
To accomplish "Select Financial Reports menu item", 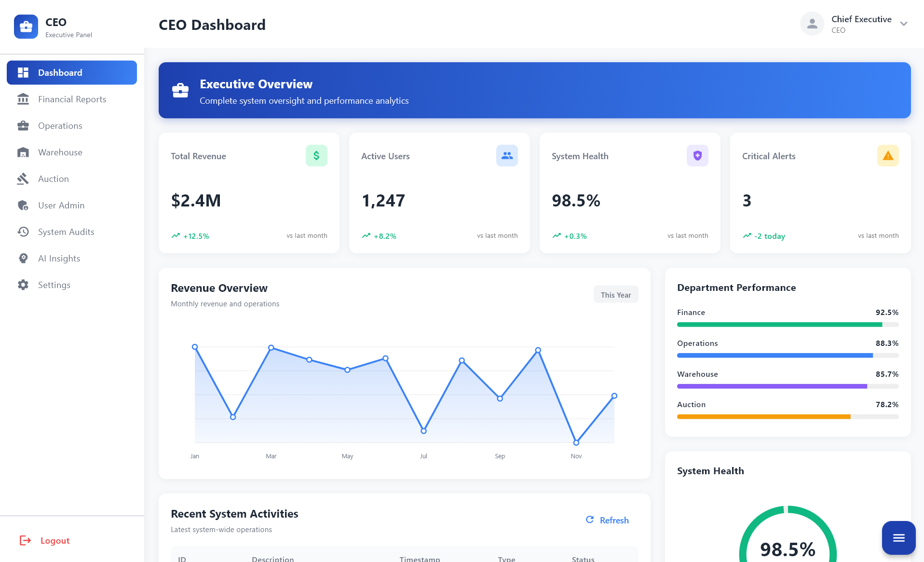I will [x=72, y=99].
